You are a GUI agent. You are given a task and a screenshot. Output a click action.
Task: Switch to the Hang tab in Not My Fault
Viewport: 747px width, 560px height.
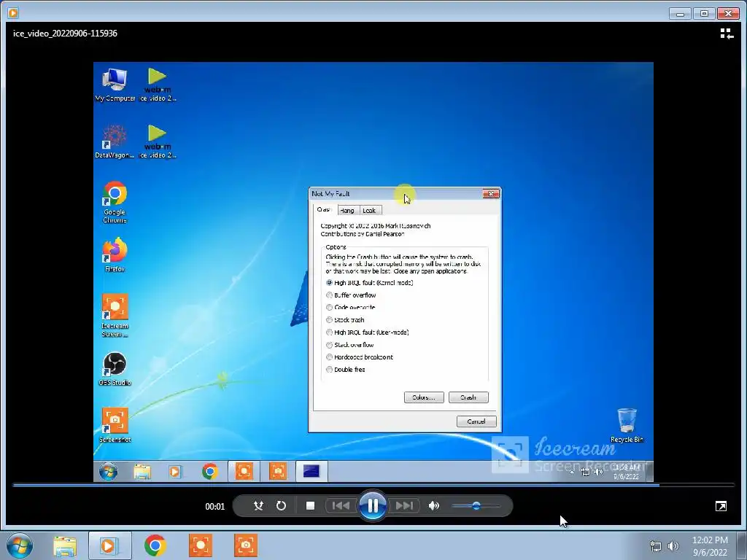click(x=347, y=211)
